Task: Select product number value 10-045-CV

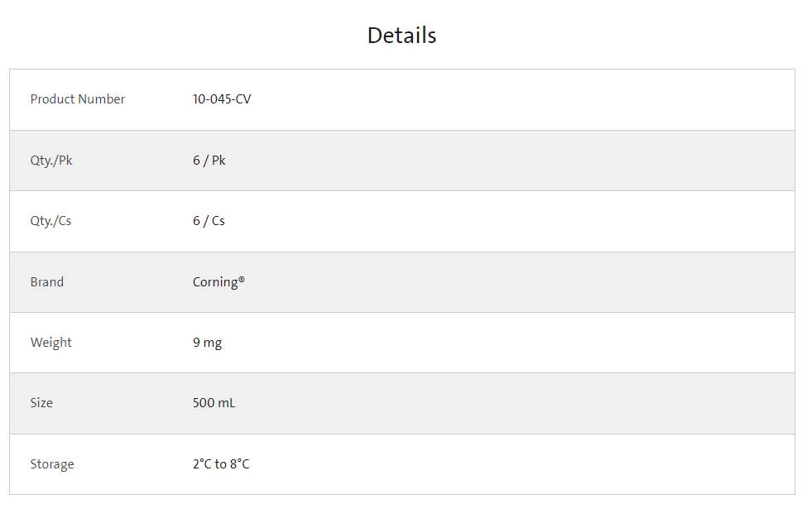Action: click(222, 99)
